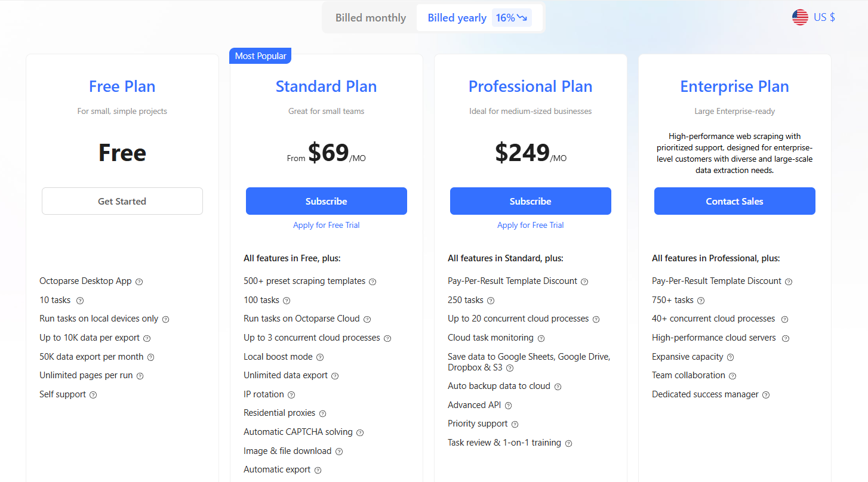This screenshot has height=482, width=868.
Task: Click info icon next to Dedicated success manager
Action: [x=766, y=394]
